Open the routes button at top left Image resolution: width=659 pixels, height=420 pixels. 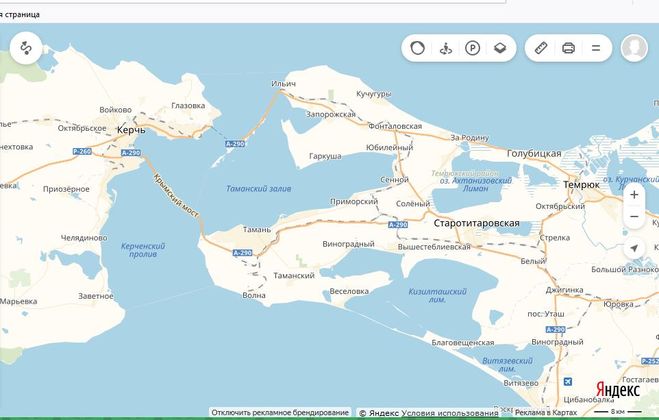tap(26, 48)
